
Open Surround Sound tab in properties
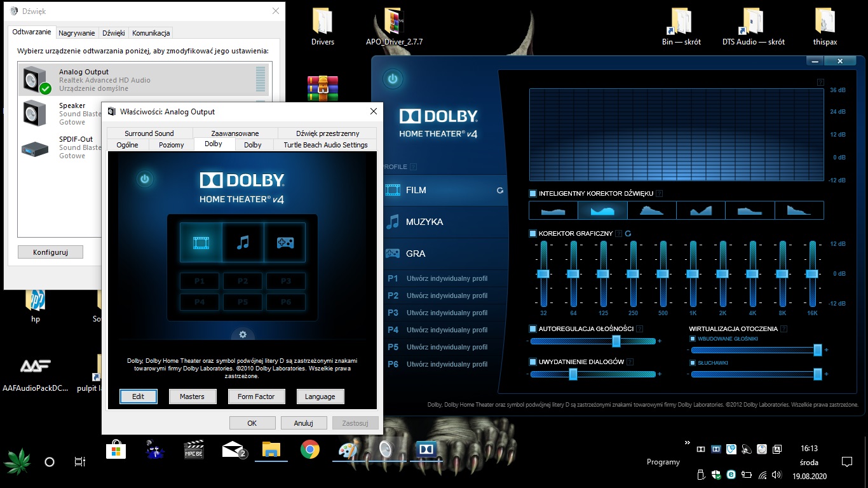149,133
